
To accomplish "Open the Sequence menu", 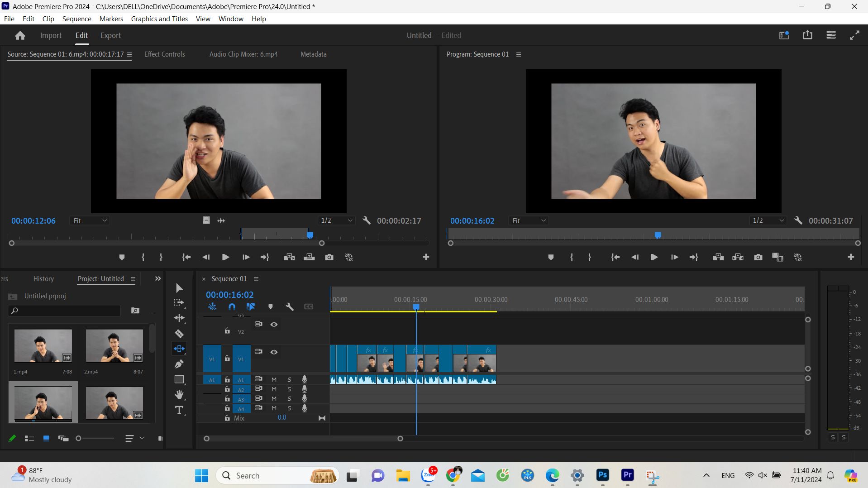I will (x=77, y=19).
